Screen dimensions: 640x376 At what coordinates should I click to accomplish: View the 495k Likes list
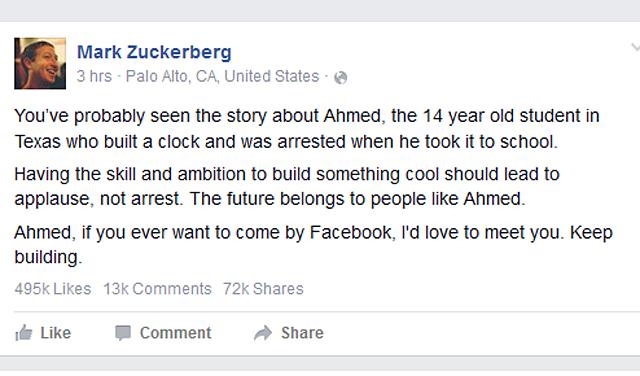pyautogui.click(x=53, y=289)
